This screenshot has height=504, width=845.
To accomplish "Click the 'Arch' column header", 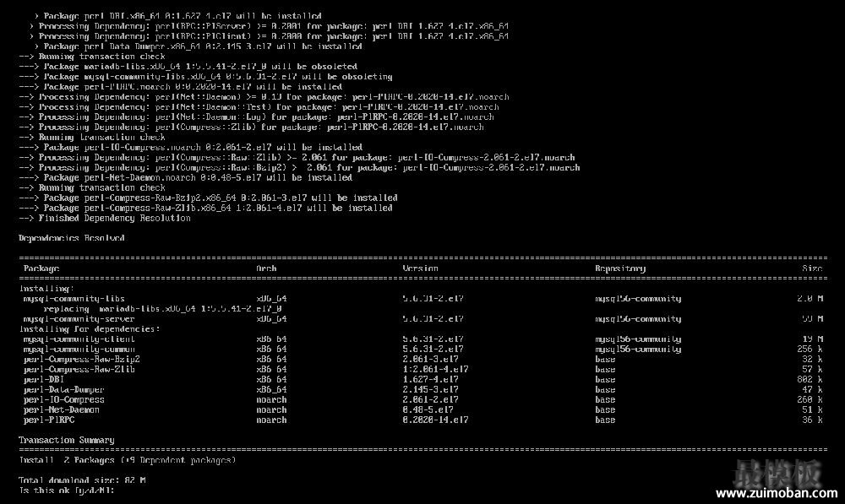I will click(x=266, y=268).
